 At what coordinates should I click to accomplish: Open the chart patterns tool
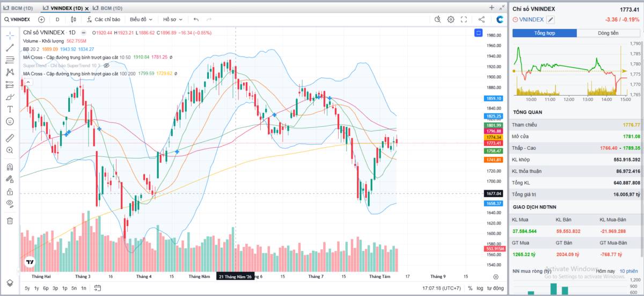point(10,72)
